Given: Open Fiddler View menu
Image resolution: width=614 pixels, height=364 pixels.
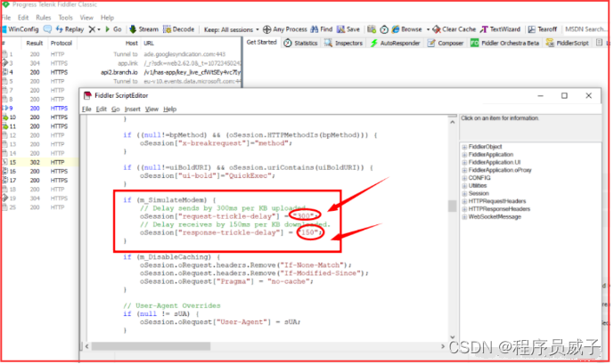Looking at the screenshot, I should click(86, 18).
